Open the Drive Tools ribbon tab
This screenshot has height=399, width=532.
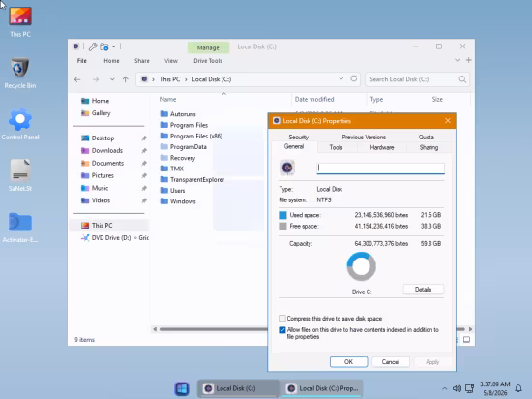208,61
